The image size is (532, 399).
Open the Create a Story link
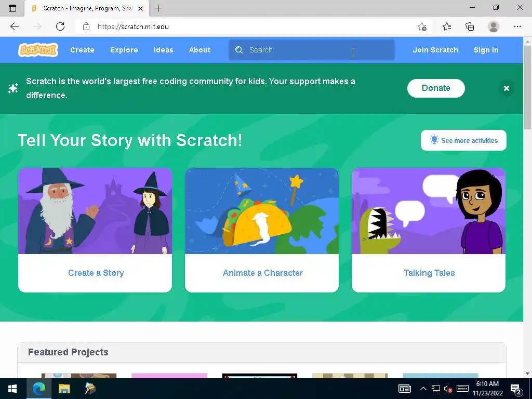click(x=96, y=273)
